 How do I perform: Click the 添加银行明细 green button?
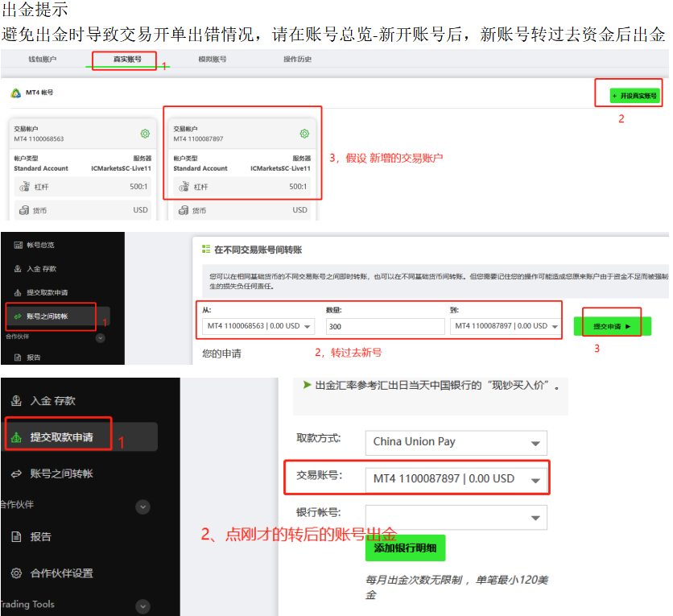[405, 548]
